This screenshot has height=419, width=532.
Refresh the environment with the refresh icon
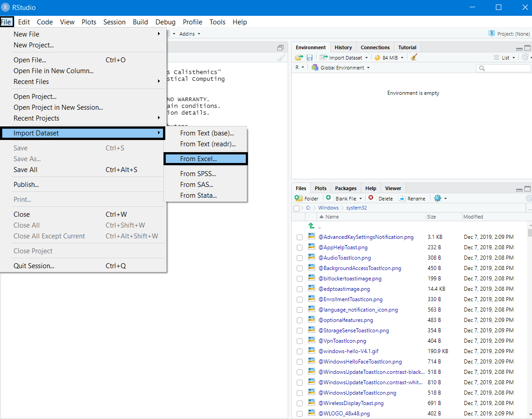[525, 57]
